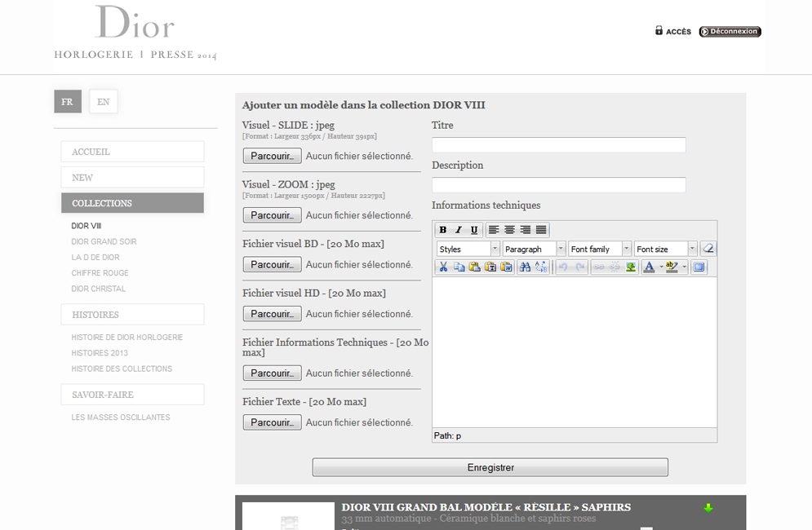Align editor text to the left
The width and height of the screenshot is (812, 530).
coord(494,230)
